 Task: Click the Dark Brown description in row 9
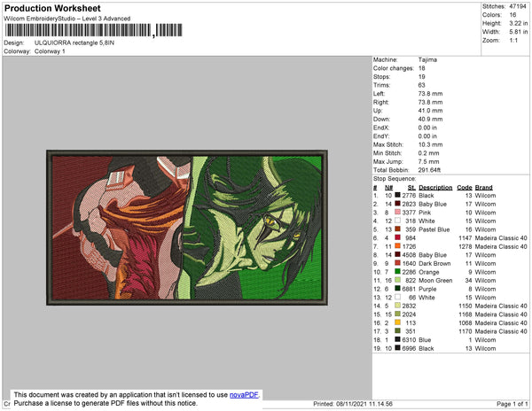tap(434, 263)
